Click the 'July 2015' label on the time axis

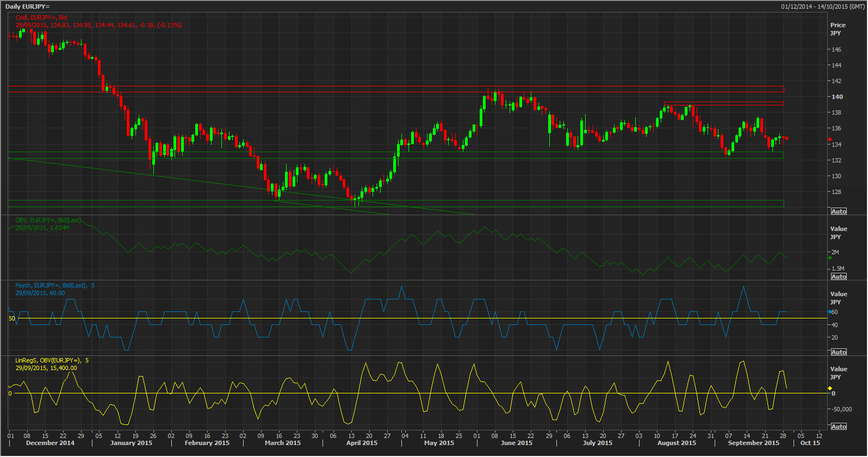(x=598, y=443)
